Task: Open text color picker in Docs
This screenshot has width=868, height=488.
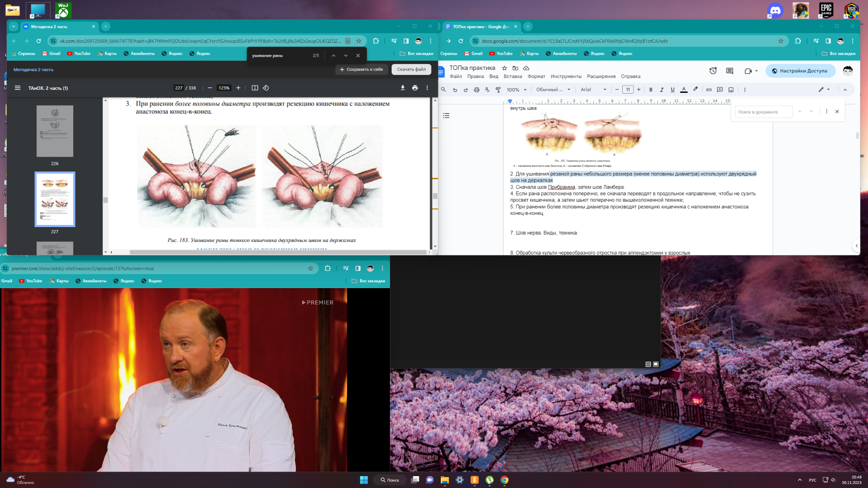Action: (684, 89)
